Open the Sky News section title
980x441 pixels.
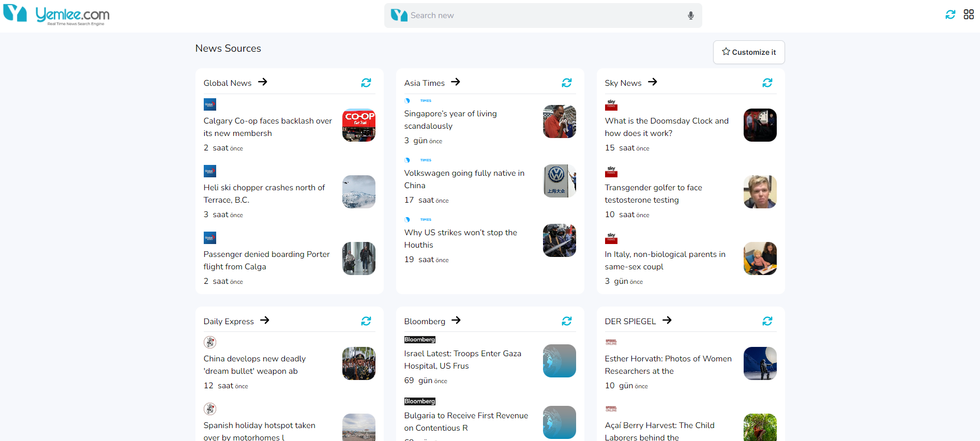[623, 83]
